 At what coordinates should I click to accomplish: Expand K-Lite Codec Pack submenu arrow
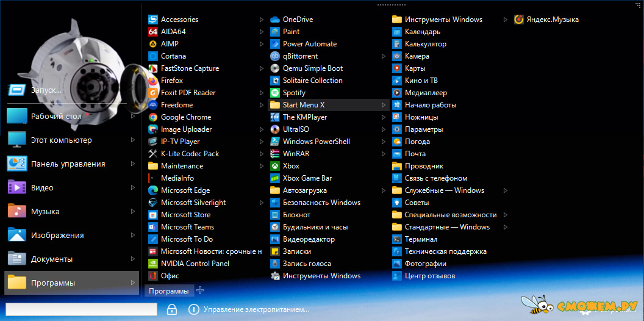coord(262,154)
